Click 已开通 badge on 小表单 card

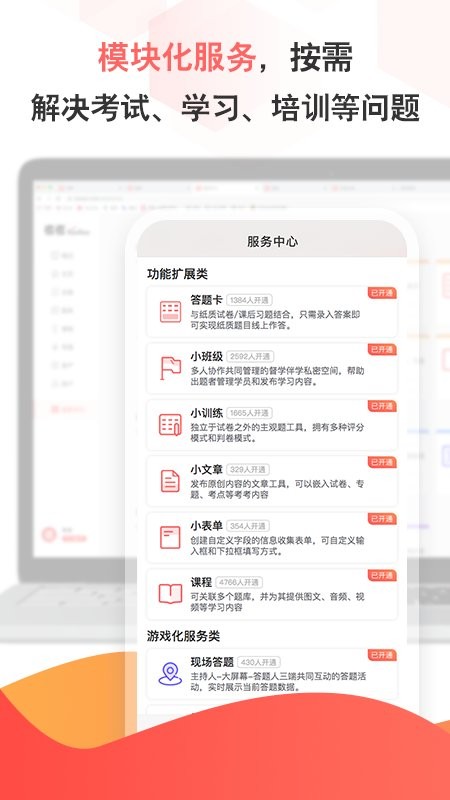(x=382, y=519)
